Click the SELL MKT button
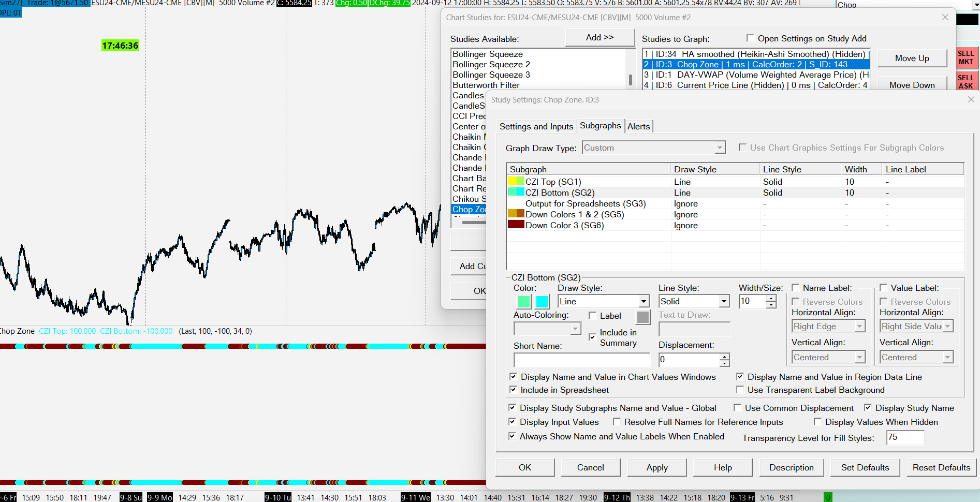980x502 pixels. [x=966, y=57]
